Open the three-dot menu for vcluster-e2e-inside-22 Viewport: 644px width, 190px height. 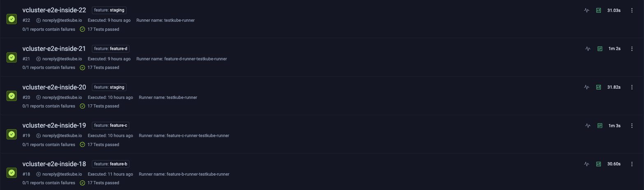pos(632,10)
